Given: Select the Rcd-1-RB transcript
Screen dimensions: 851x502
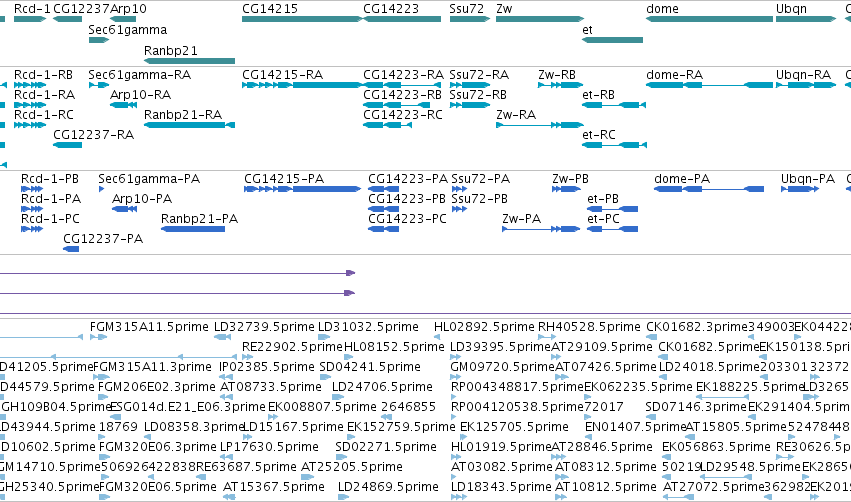Looking at the screenshot, I should (30, 85).
